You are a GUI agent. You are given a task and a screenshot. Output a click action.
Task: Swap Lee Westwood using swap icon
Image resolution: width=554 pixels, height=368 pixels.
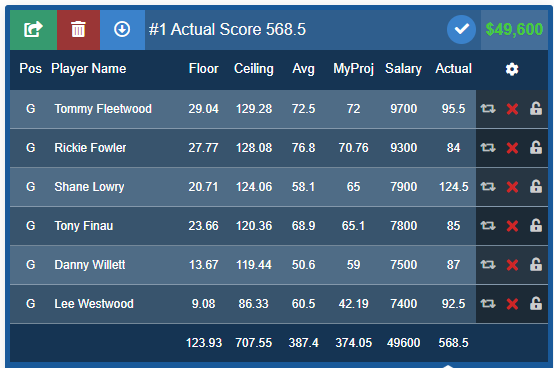point(488,304)
